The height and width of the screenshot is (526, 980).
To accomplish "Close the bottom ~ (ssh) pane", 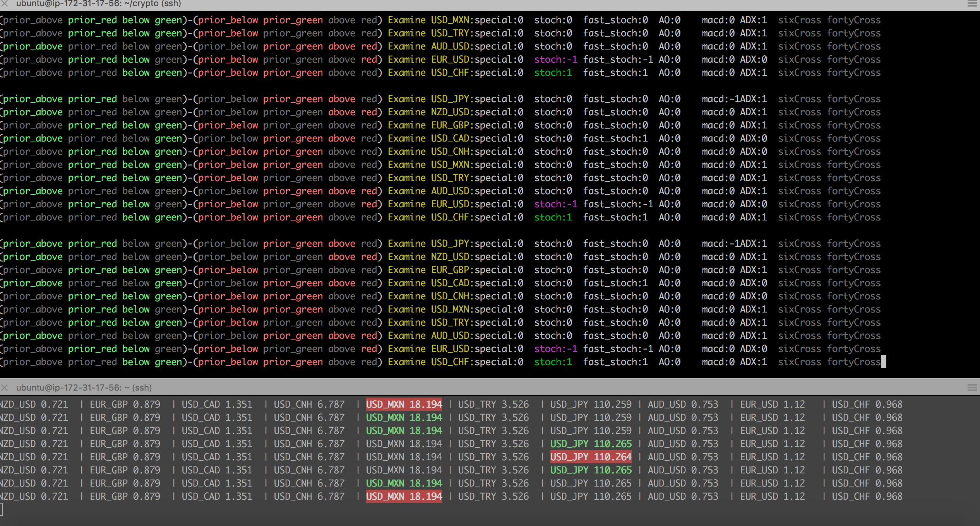I will point(5,388).
